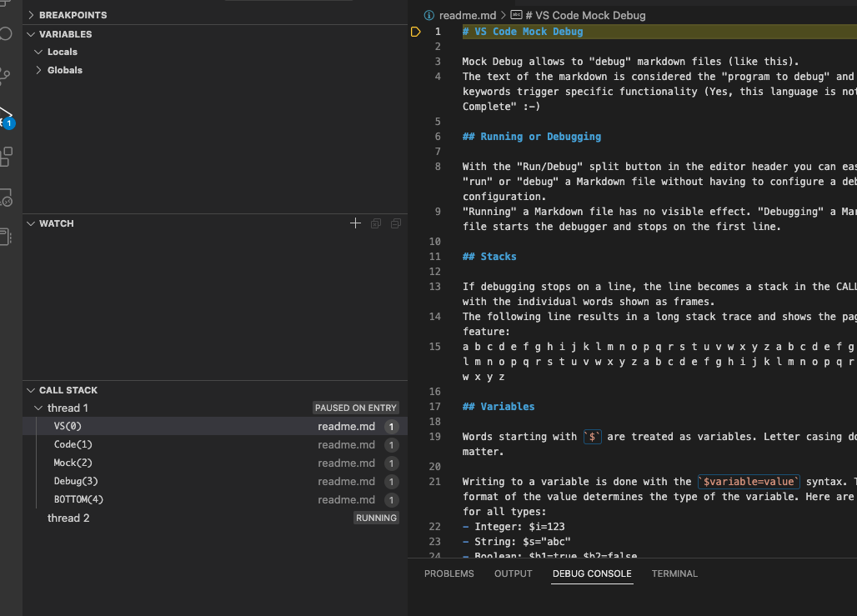
Task: Click the 'PAUSED ON ENTRY' label
Action: (x=356, y=408)
